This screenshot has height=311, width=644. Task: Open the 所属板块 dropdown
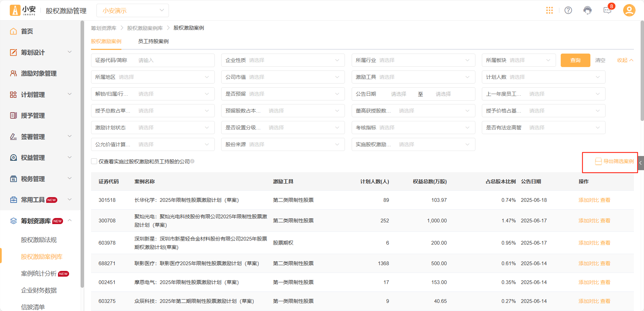[519, 60]
